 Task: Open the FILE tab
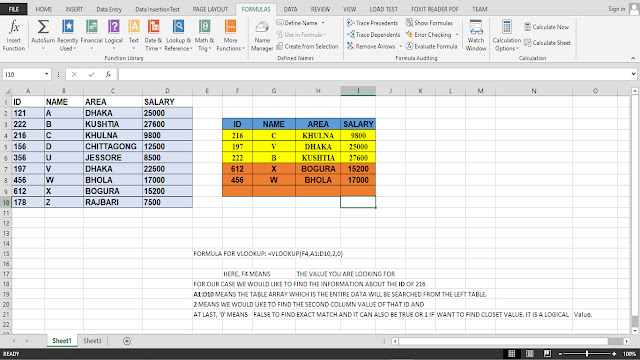coord(14,9)
